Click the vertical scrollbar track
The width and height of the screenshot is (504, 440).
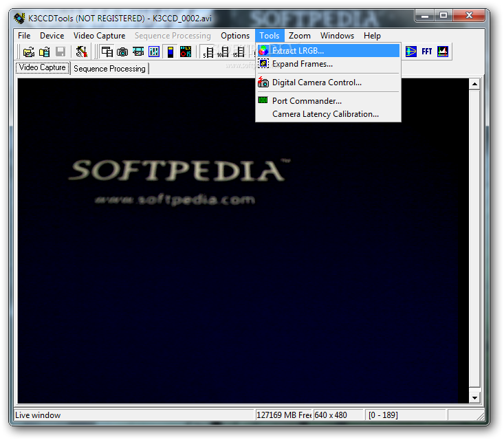click(474, 239)
